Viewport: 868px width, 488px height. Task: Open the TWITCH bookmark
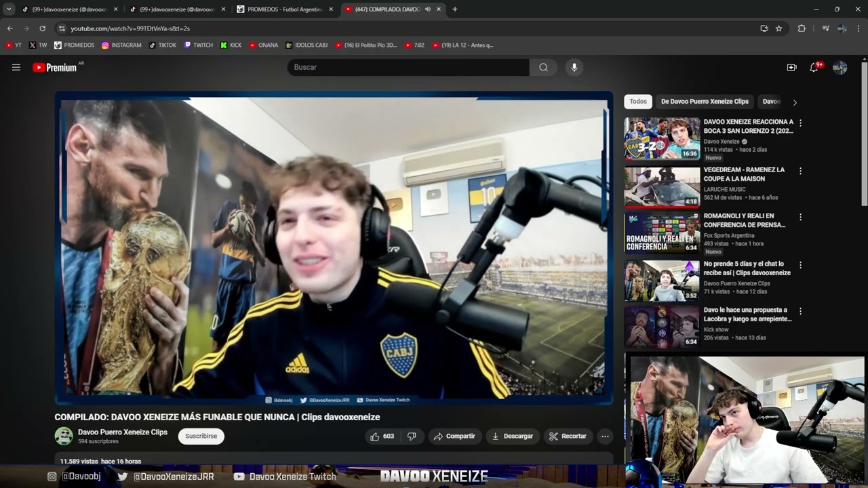click(x=198, y=45)
